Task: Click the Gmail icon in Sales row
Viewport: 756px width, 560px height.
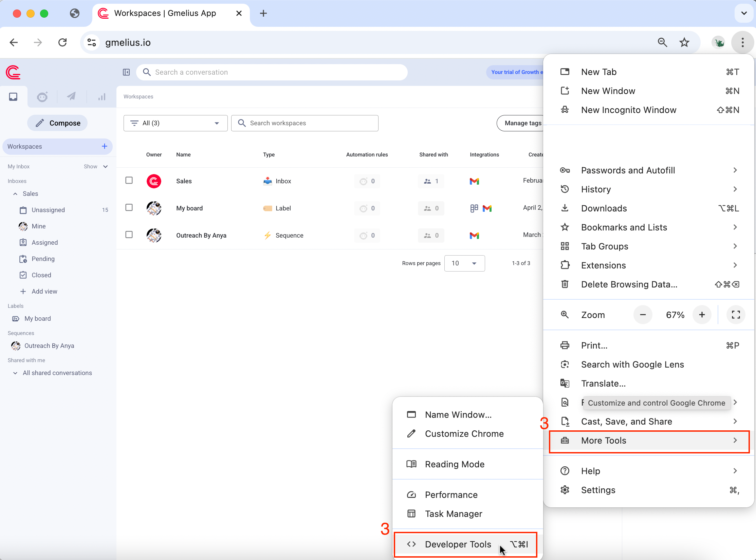Action: click(x=474, y=181)
